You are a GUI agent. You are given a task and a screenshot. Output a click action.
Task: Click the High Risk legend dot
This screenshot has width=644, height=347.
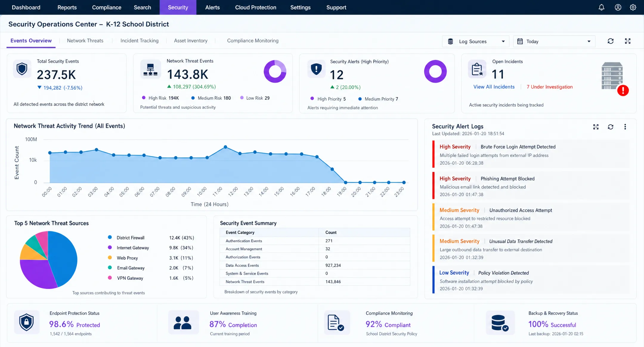point(144,98)
